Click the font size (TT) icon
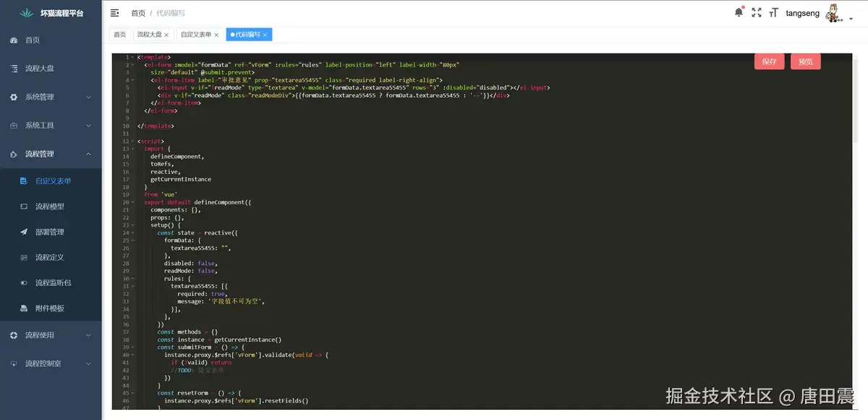Screen dimensions: 868x420 pyautogui.click(x=773, y=12)
